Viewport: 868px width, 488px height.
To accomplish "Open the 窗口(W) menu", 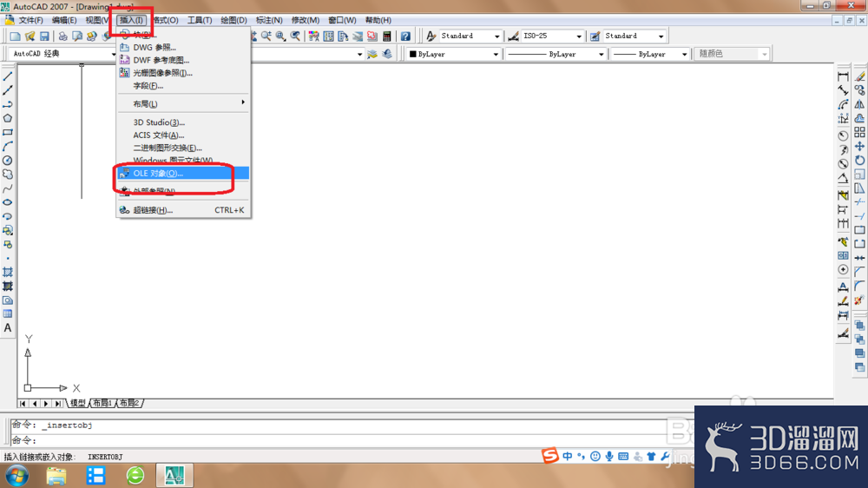I will tap(342, 20).
